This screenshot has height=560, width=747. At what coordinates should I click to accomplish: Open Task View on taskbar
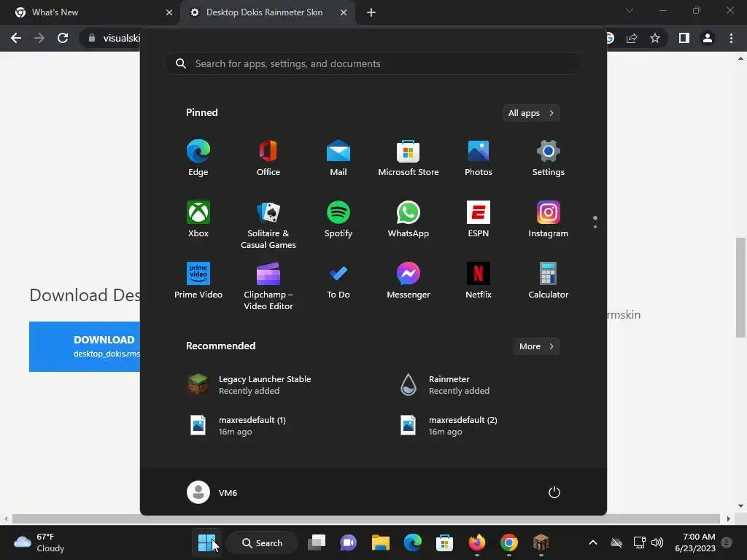coord(317,542)
